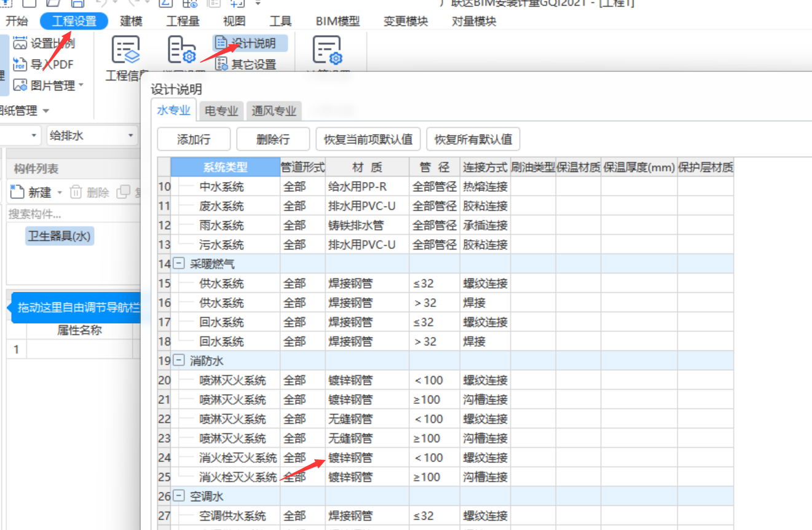Click the 管道形式 column header
Screen dimensions: 812x530
click(x=303, y=167)
